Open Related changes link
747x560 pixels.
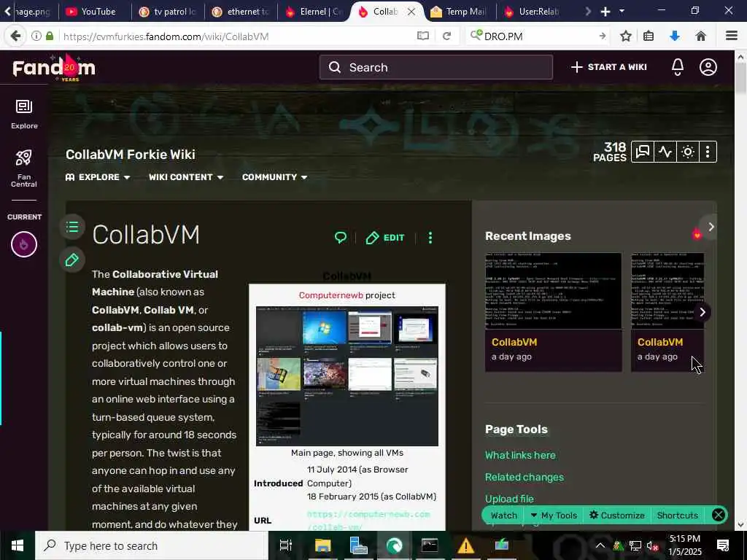click(524, 477)
